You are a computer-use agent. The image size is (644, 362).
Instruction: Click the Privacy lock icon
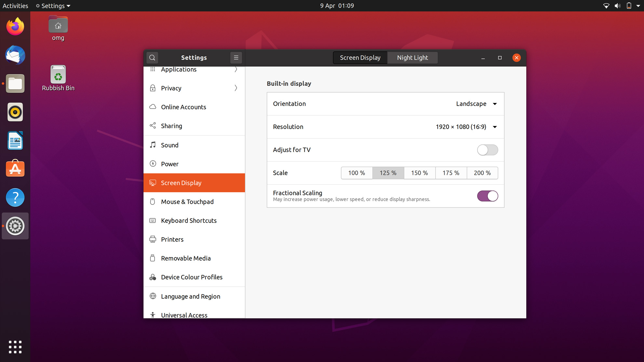pos(153,88)
